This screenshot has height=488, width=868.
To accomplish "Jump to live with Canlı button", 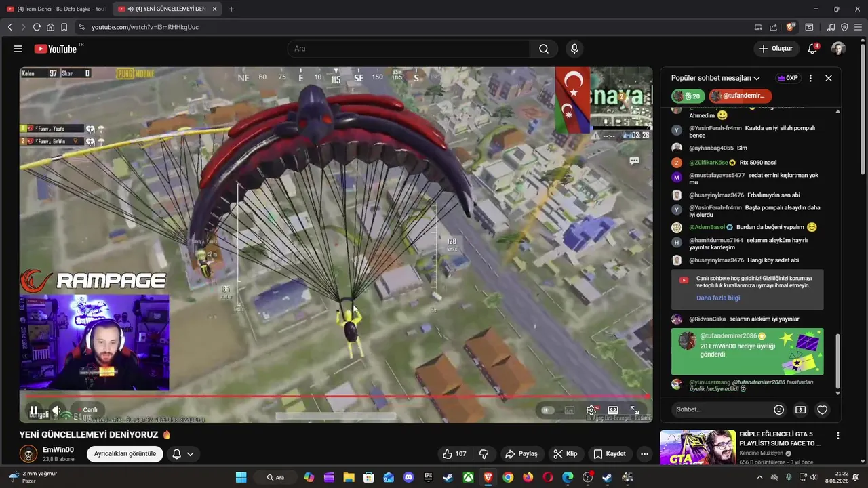I will [x=90, y=410].
